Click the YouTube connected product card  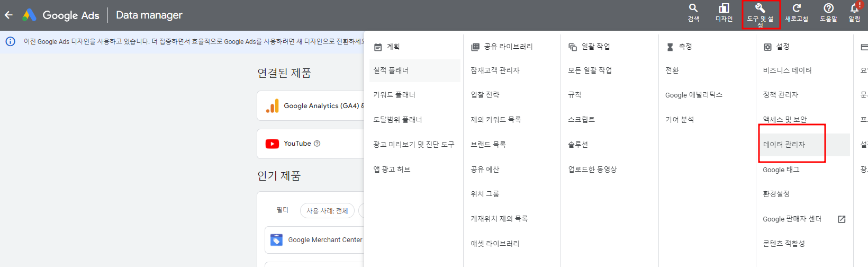(x=311, y=144)
